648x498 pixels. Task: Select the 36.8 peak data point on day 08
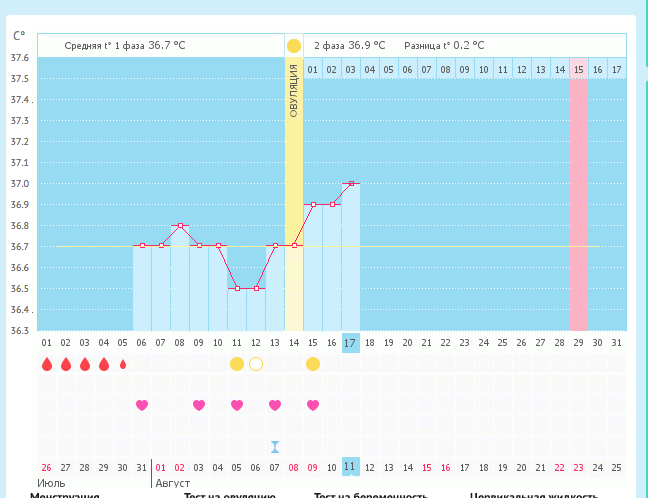[180, 226]
